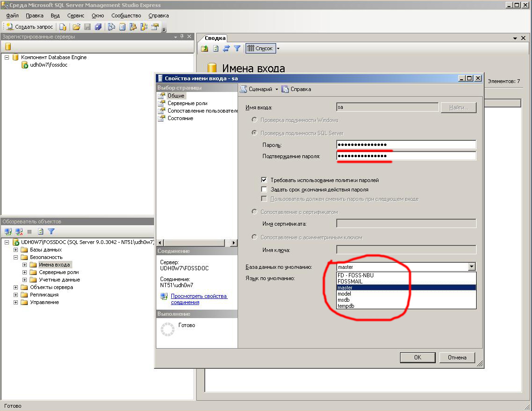Viewport: 532px width, 411px height.
Task: Check Задать срок окончания действия пароля
Action: (x=264, y=189)
